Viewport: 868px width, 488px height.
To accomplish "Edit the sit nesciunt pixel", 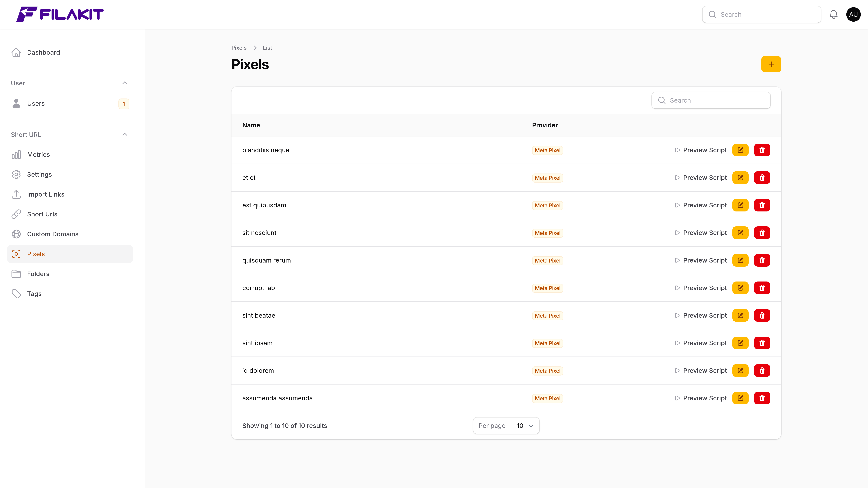I will (740, 233).
